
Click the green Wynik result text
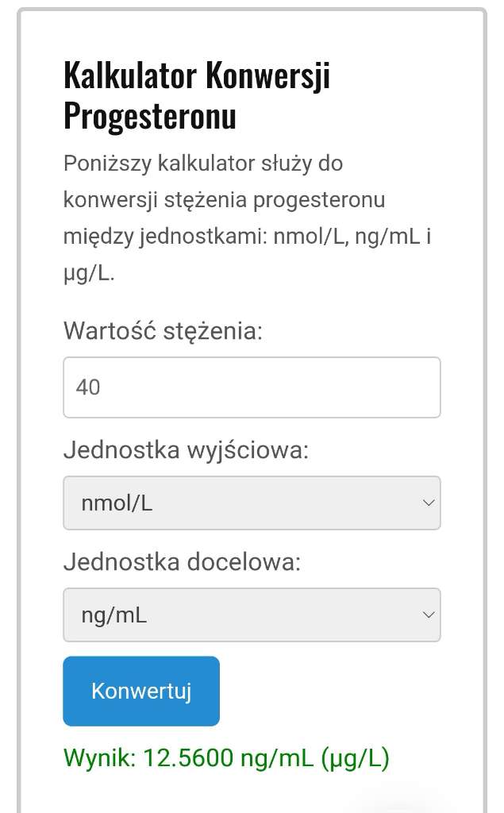click(226, 758)
